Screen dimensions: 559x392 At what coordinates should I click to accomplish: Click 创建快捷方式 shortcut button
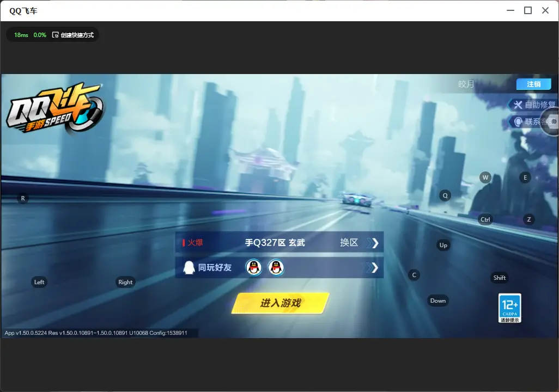tap(73, 35)
